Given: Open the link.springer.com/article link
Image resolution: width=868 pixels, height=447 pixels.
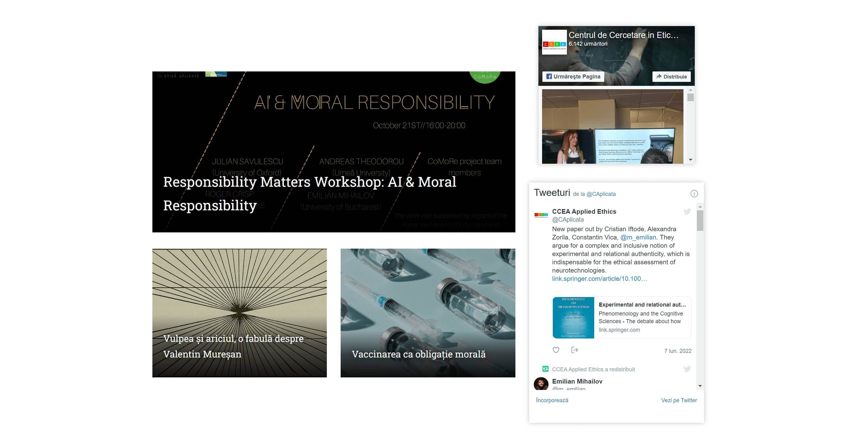Looking at the screenshot, I should click(599, 279).
